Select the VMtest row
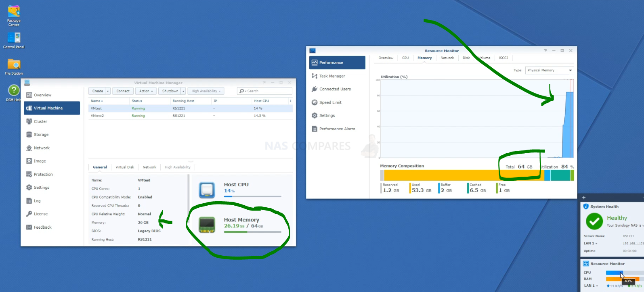The image size is (644, 292). [x=191, y=108]
